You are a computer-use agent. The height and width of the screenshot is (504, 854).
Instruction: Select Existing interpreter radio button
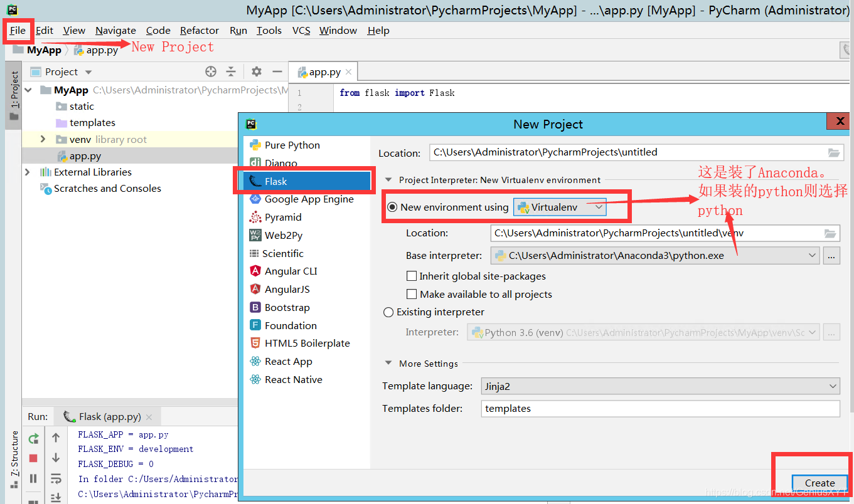(388, 312)
